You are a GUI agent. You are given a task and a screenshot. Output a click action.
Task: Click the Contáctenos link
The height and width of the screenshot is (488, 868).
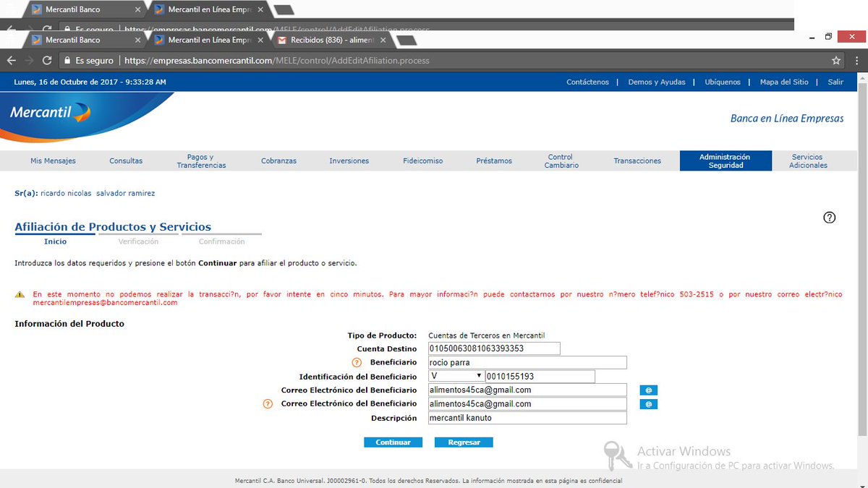587,82
